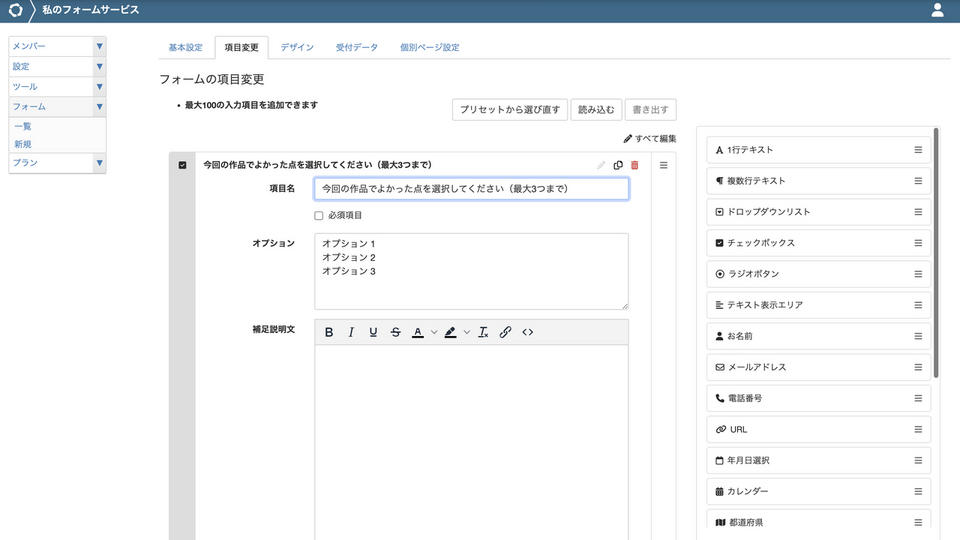This screenshot has width=960, height=540.
Task: Click the drag handle on 1行テキスト row
Action: (x=918, y=150)
